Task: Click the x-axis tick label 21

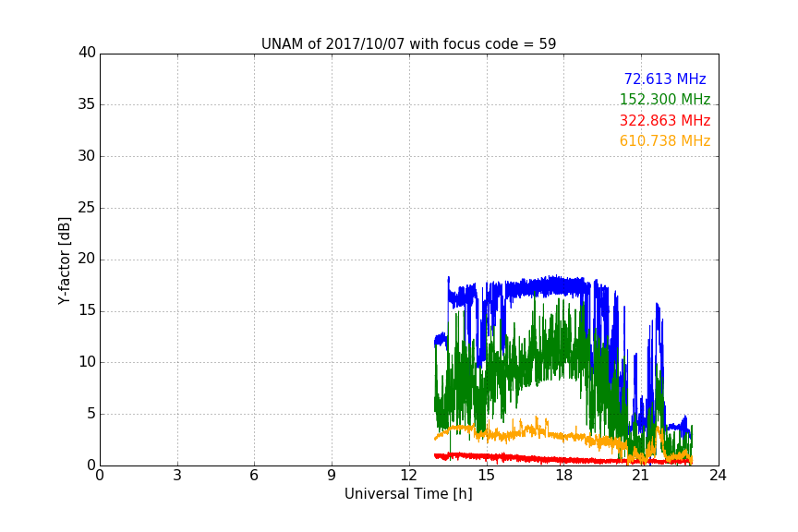Action: [x=641, y=476]
